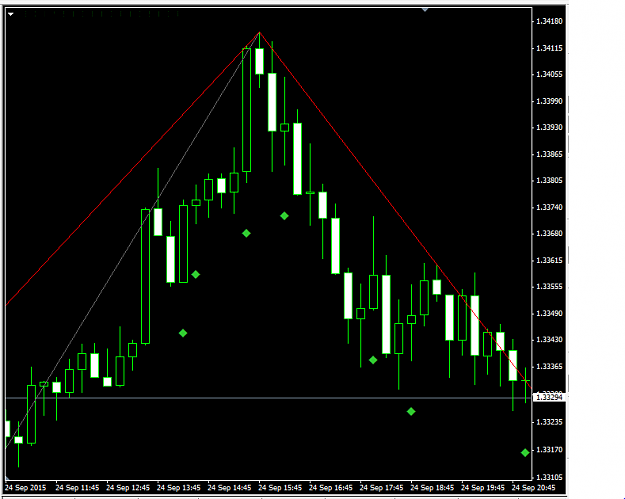625x499 pixels.
Task: Click the green diamond marker near 1.33365
Action: pos(373,360)
